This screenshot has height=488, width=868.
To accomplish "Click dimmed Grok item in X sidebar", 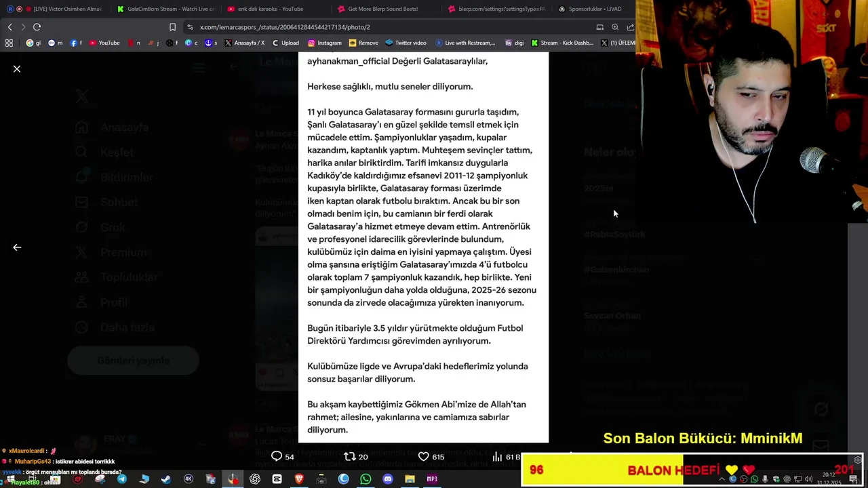I will click(101, 227).
